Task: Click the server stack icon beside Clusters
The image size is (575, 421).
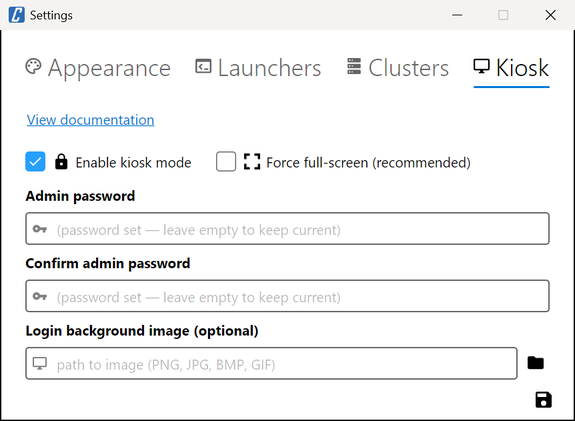Action: tap(354, 66)
